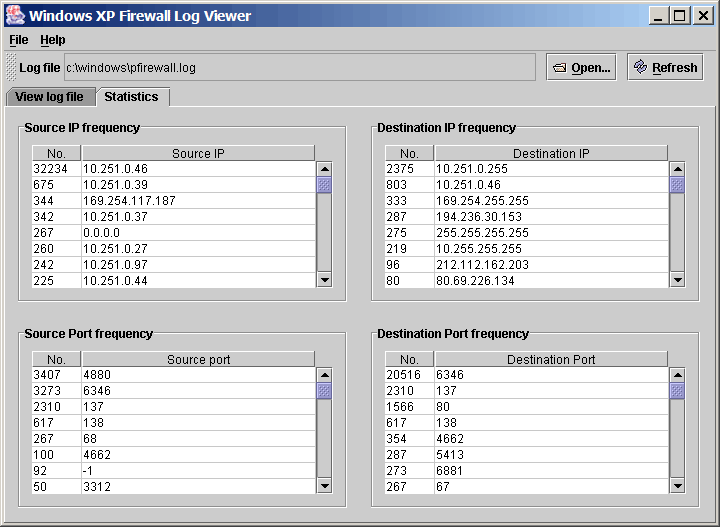Select destination IP 212.112.162.203
The image size is (720, 527).
coord(527,265)
